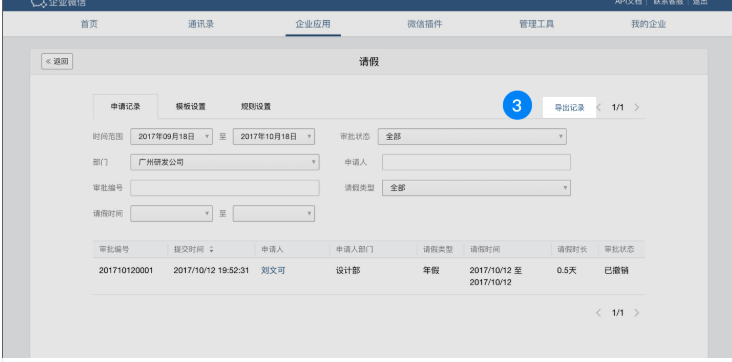Go to next page via top right arrow
Viewport: 732px width, 362px height.
pos(636,107)
